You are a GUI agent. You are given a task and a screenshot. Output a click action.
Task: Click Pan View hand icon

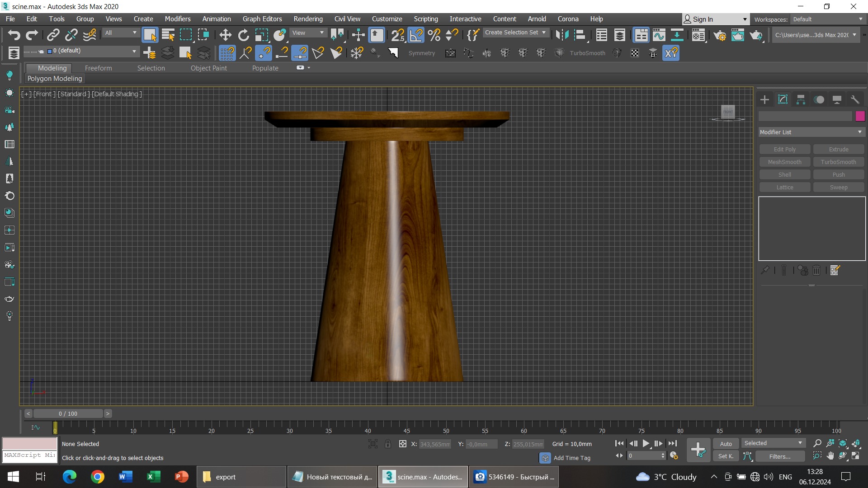tap(830, 456)
